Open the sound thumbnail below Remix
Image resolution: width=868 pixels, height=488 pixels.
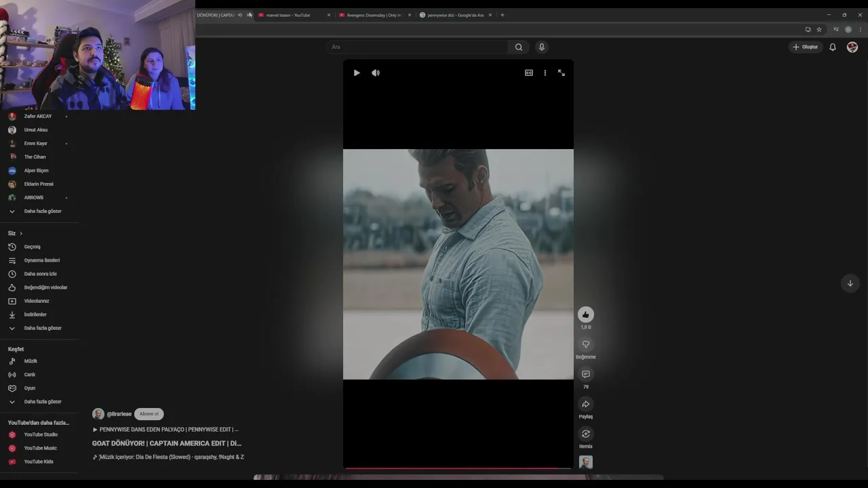coord(586,462)
